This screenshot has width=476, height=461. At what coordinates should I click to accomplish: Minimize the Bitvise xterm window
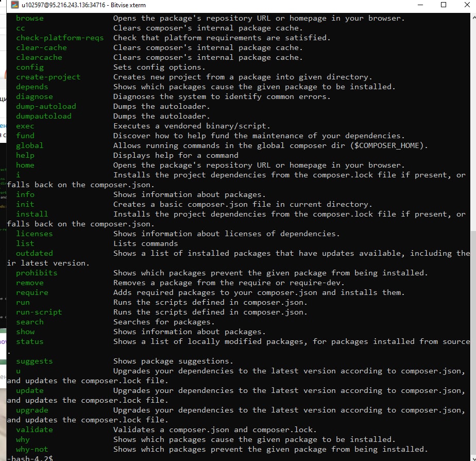coord(420,5)
